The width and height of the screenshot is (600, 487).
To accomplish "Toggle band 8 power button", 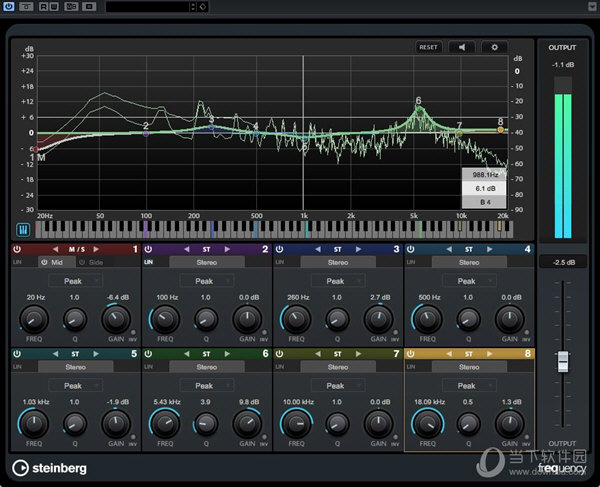I will [x=411, y=354].
